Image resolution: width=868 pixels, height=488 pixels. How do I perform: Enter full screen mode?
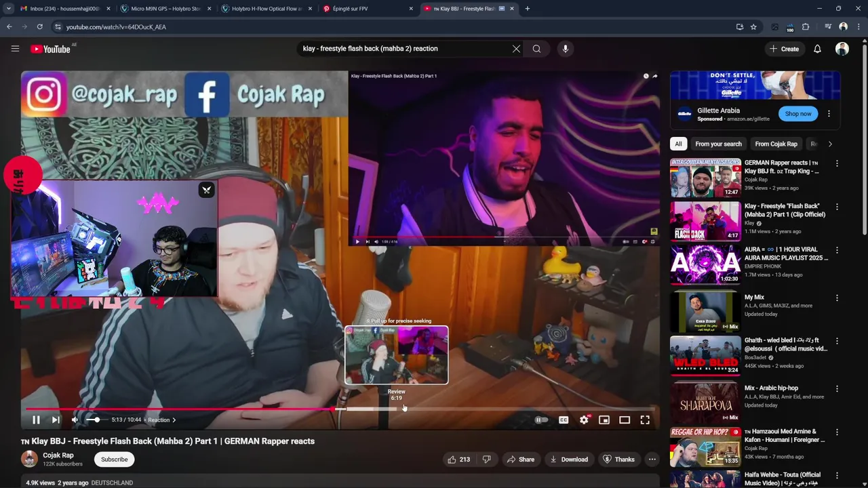pyautogui.click(x=645, y=420)
